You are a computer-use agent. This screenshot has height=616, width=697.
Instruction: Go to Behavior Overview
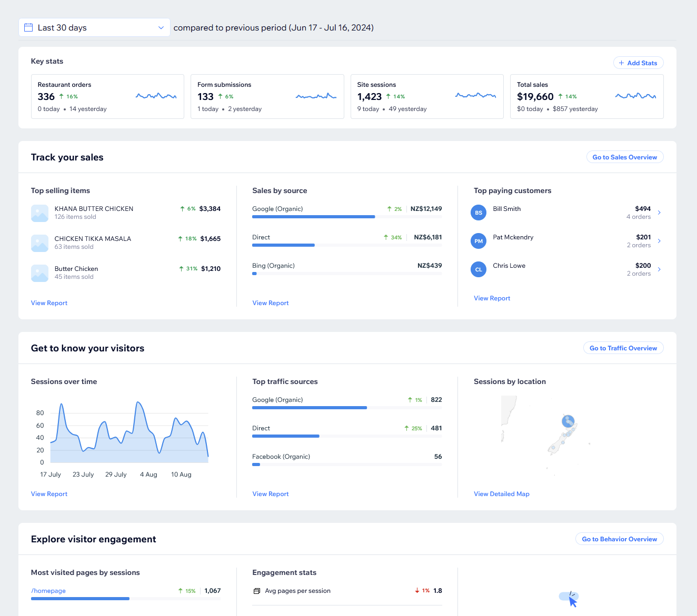click(x=619, y=539)
